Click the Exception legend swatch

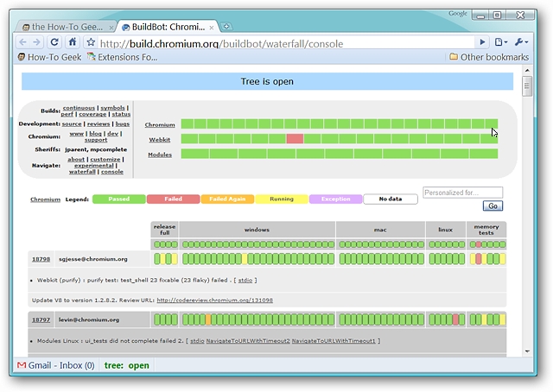click(x=336, y=199)
